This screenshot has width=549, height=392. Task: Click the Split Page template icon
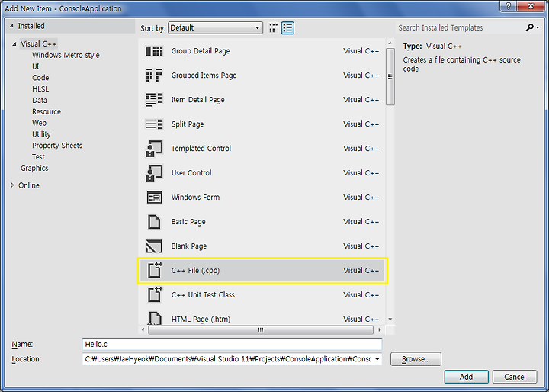[x=154, y=124]
